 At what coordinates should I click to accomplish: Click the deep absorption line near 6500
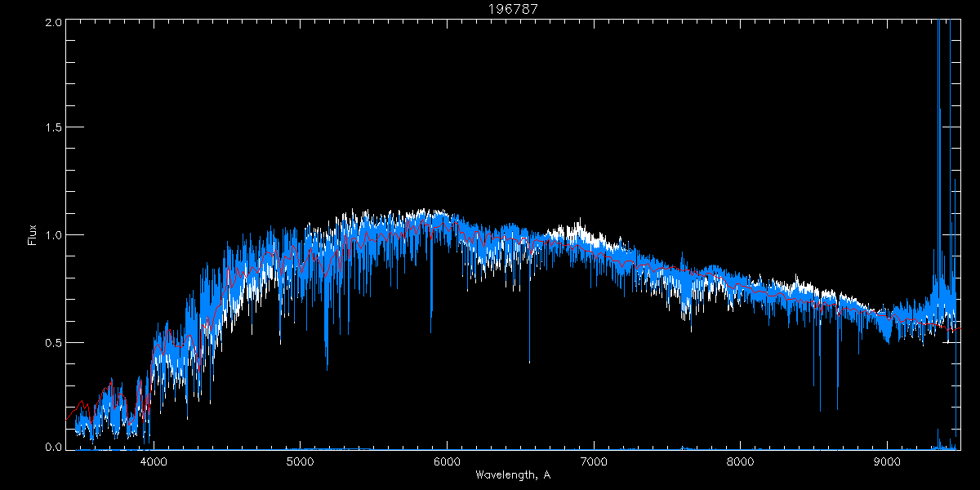click(x=529, y=343)
